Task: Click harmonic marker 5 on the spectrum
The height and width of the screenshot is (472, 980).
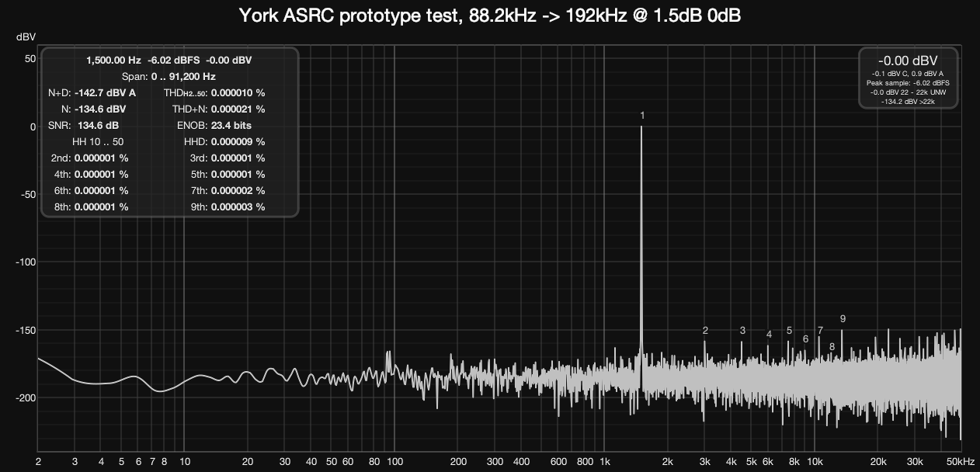Action: tap(789, 331)
